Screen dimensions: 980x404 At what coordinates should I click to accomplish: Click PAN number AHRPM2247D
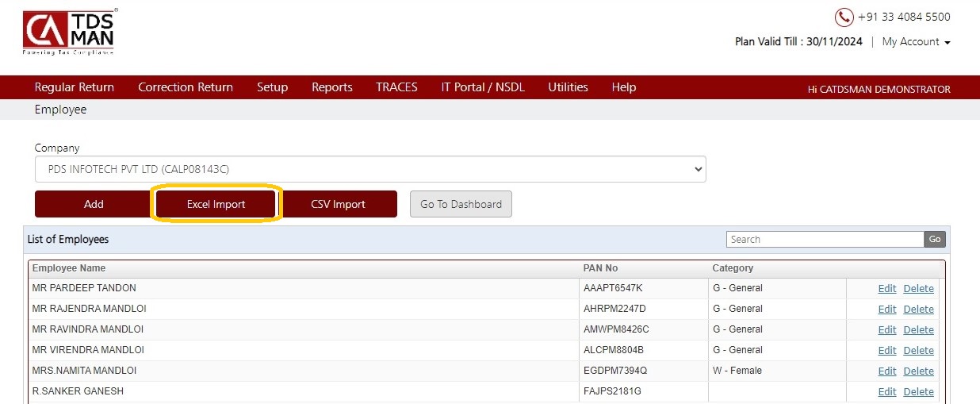(614, 309)
